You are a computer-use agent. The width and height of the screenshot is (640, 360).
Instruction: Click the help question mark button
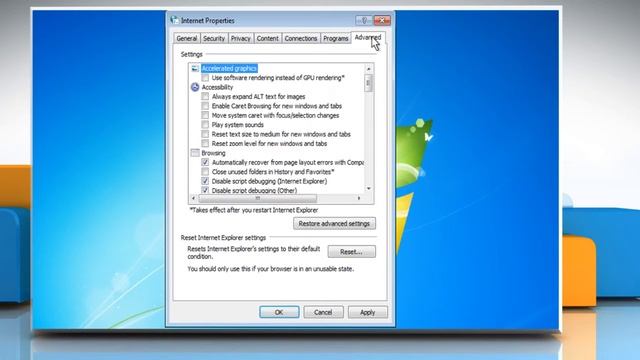pyautogui.click(x=363, y=20)
